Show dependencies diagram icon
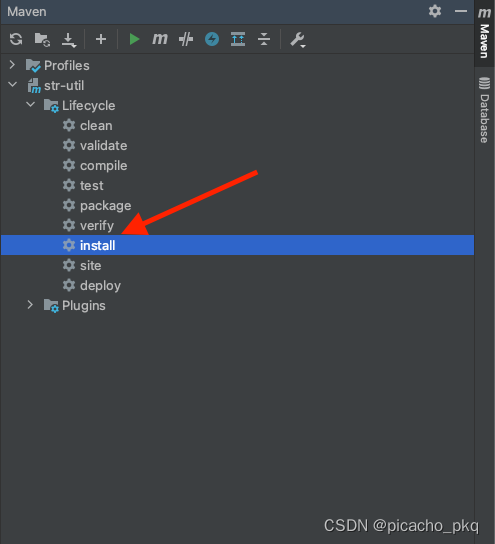The width and height of the screenshot is (495, 544). pyautogui.click(x=238, y=39)
